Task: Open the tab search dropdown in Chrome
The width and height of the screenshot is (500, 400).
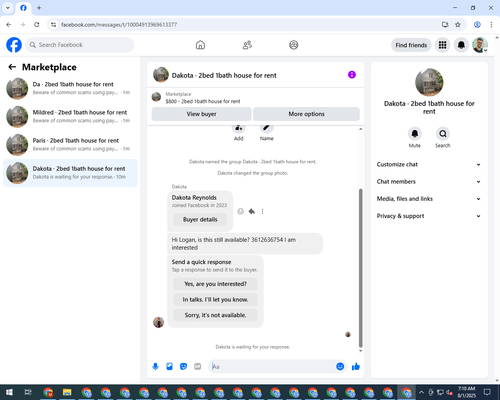Action: click(7, 8)
